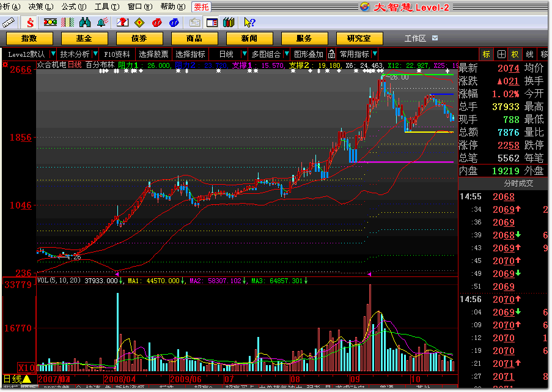Click the 众合机电 stock name label

tap(52, 65)
